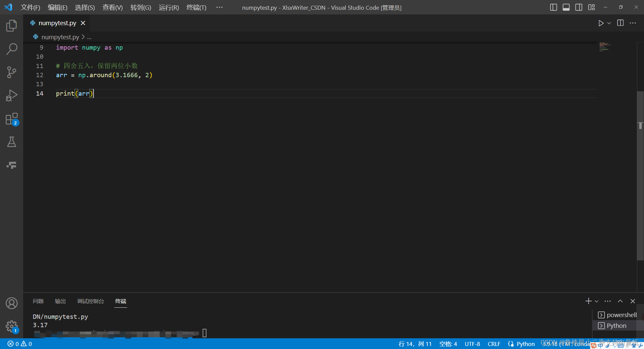Select the 终端 panel tab

tap(121, 301)
